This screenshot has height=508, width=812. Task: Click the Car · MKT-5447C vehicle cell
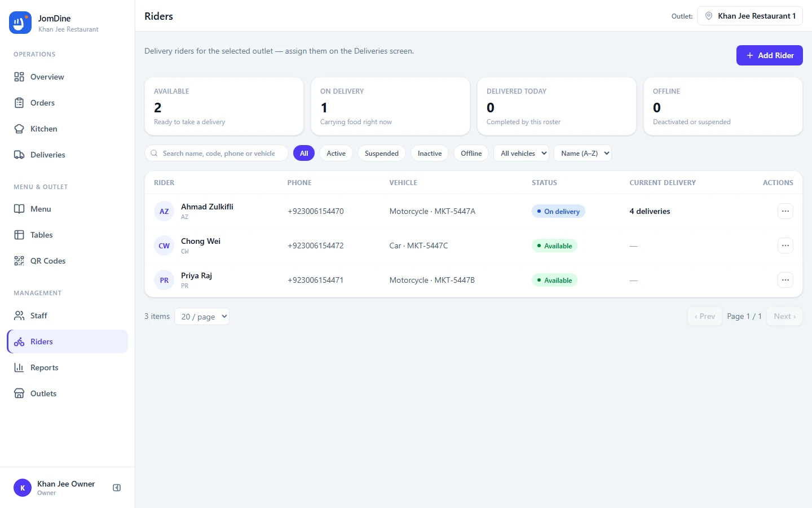(418, 246)
